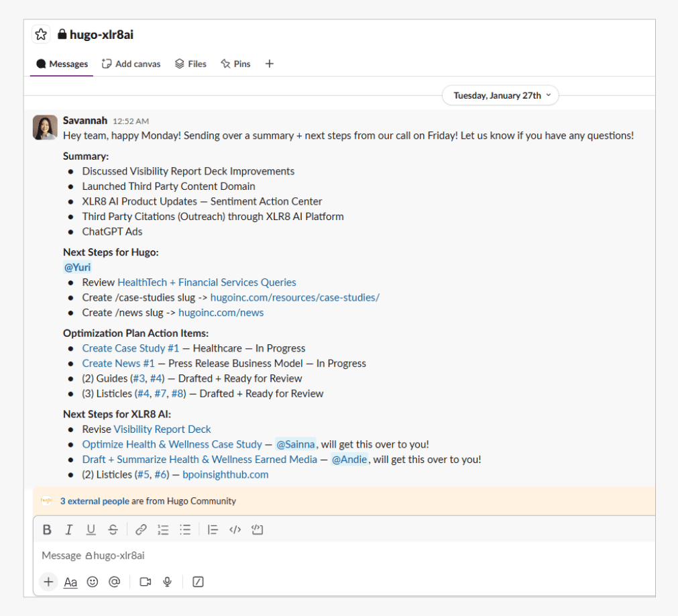Open the emoji picker
The height and width of the screenshot is (616, 678).
(93, 582)
